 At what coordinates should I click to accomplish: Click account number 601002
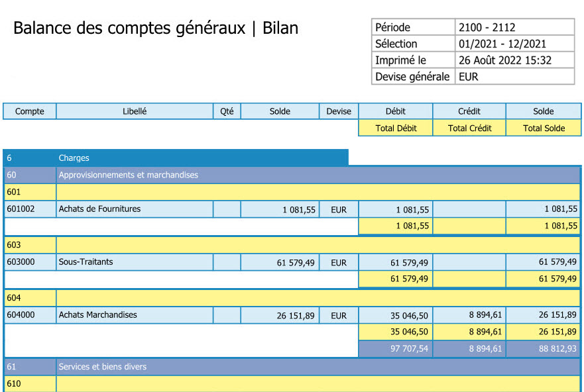(x=21, y=209)
